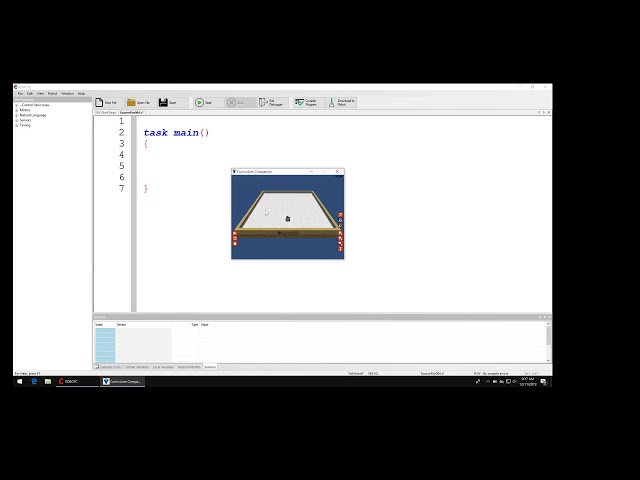
Task: Open the Robot menu
Action: (52, 93)
